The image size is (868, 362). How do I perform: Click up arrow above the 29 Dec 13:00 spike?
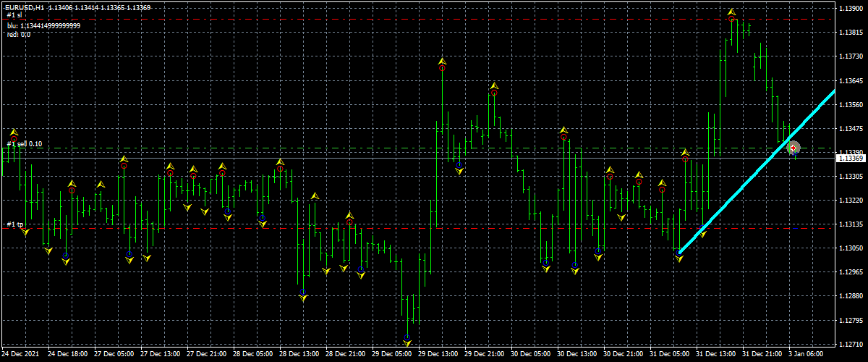pyautogui.click(x=441, y=61)
